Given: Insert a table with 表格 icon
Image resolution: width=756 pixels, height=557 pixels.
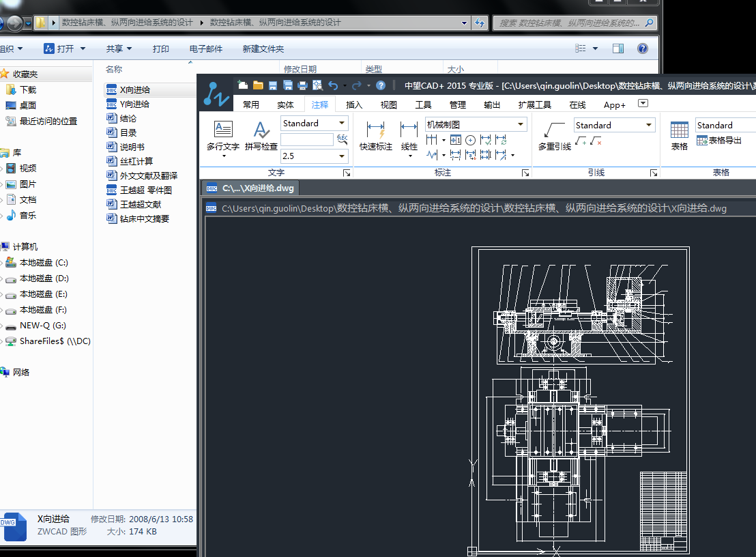Looking at the screenshot, I should pos(680,134).
